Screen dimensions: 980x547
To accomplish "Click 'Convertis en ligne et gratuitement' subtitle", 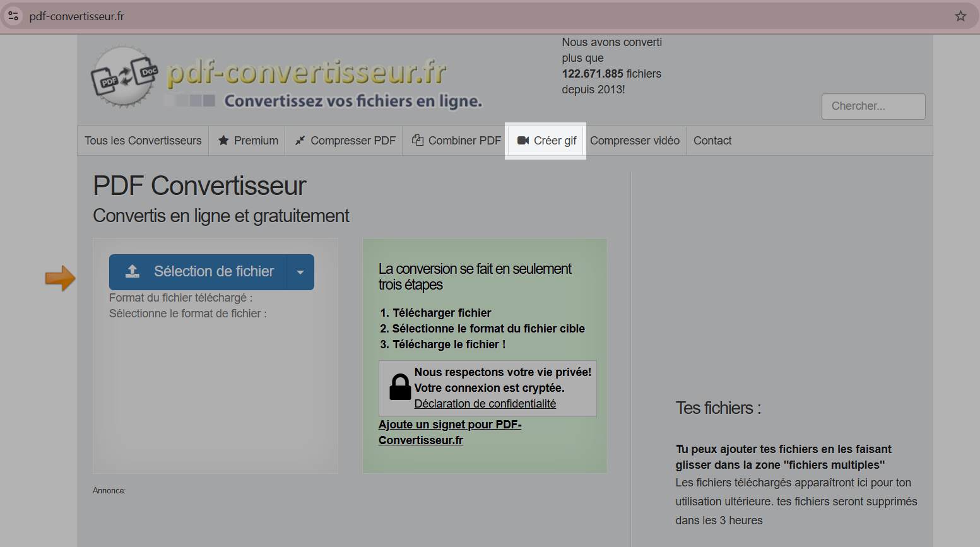I will pos(221,216).
